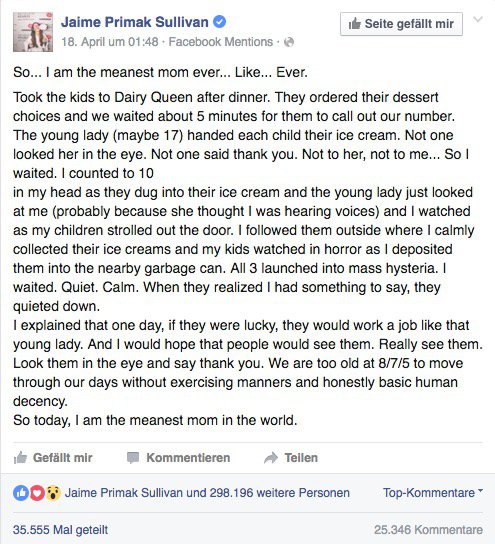The image size is (495, 544).
Task: Click the red heart Love reaction icon
Action: tap(37, 493)
